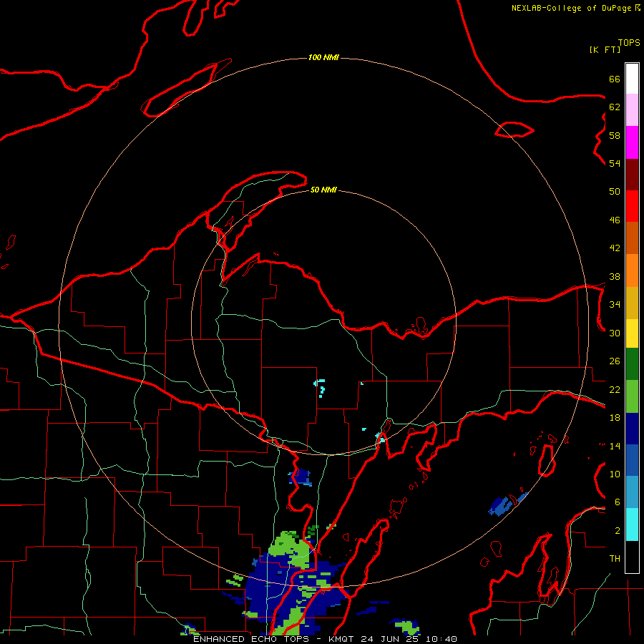Click the '[K FT]' units label
644x644 pixels.
tap(605, 50)
